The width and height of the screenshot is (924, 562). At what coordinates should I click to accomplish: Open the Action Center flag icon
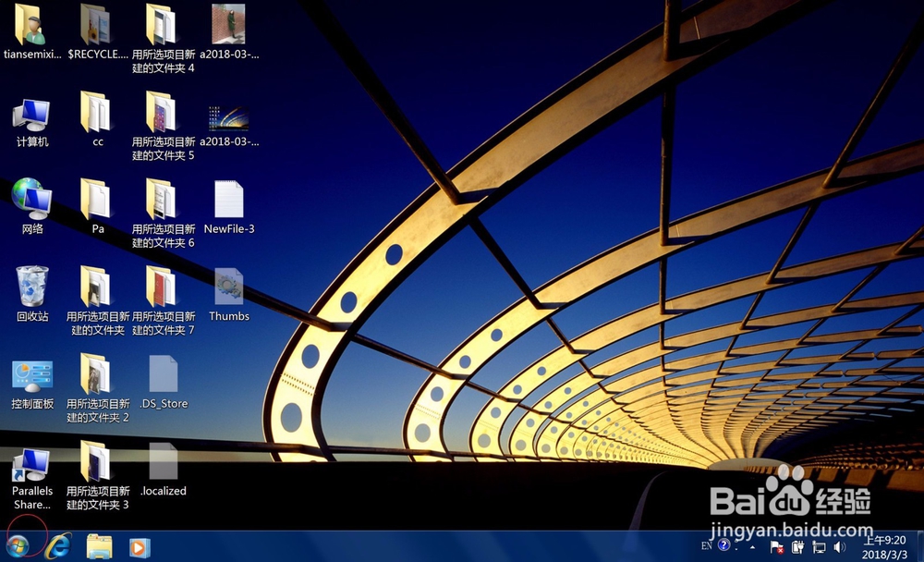click(777, 547)
